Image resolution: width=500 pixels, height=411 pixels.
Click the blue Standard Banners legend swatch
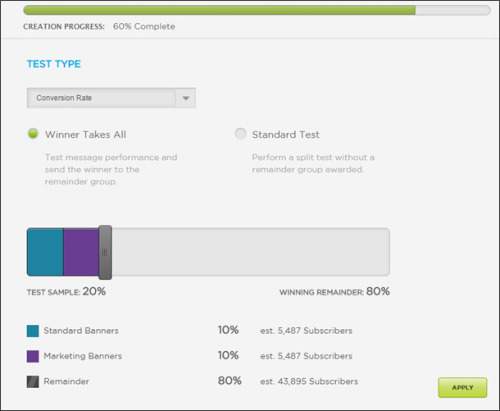pos(33,331)
